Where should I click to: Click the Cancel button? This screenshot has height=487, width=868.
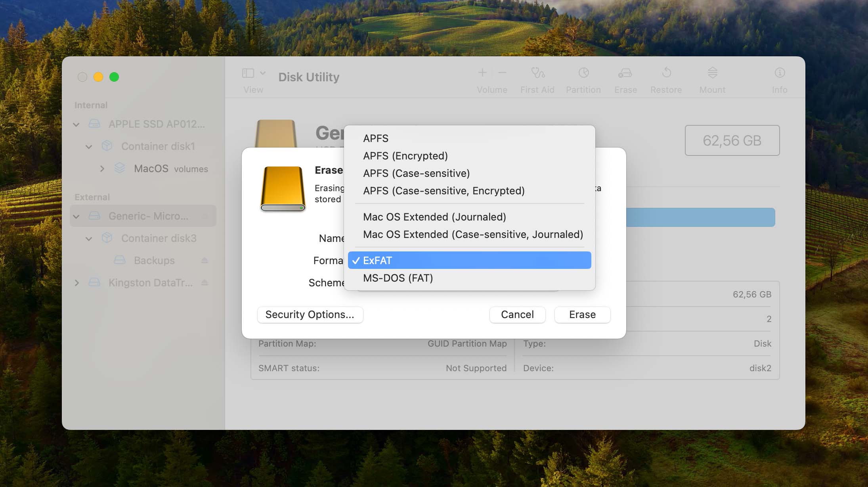click(516, 314)
